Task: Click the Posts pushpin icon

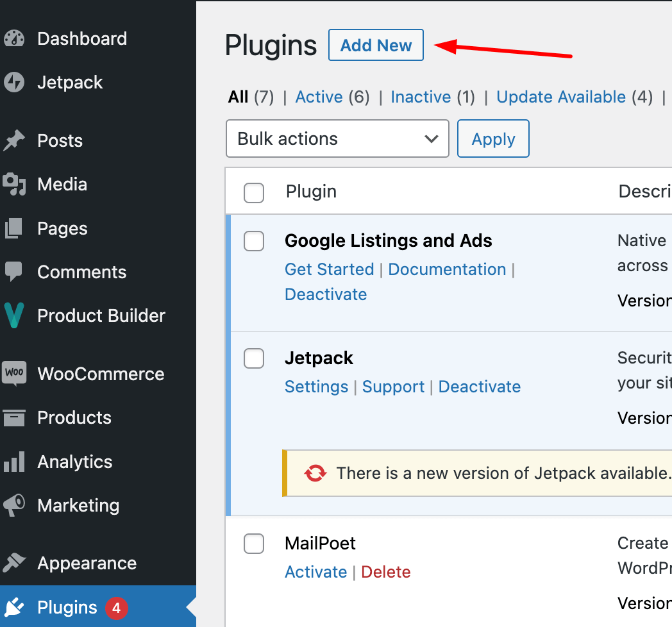Action: 14,140
